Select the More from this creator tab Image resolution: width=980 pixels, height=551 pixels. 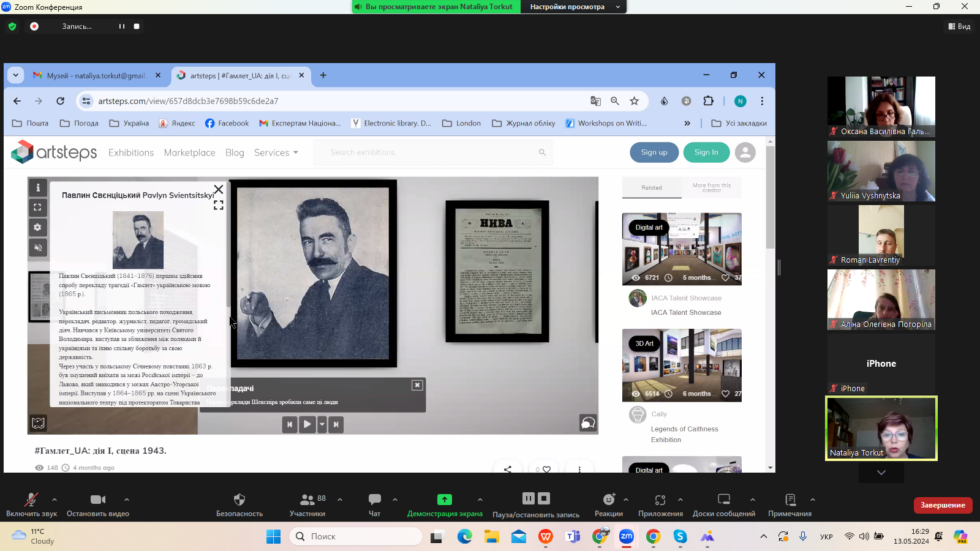pyautogui.click(x=711, y=188)
